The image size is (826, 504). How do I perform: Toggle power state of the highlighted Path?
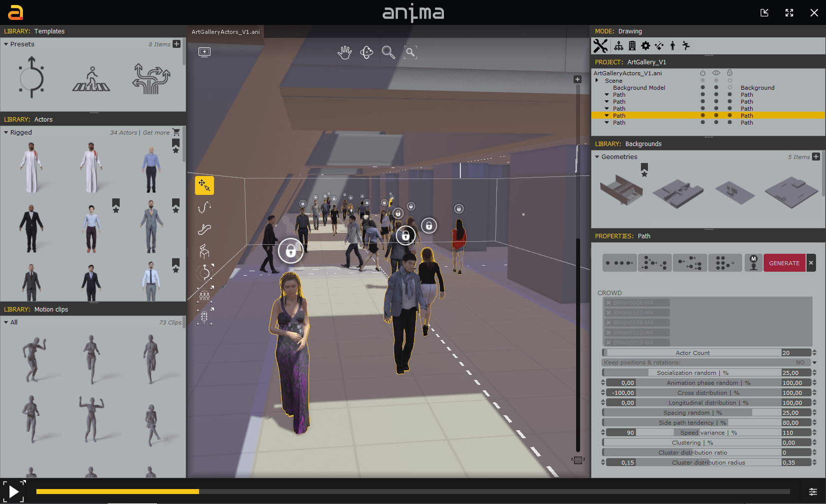click(703, 115)
